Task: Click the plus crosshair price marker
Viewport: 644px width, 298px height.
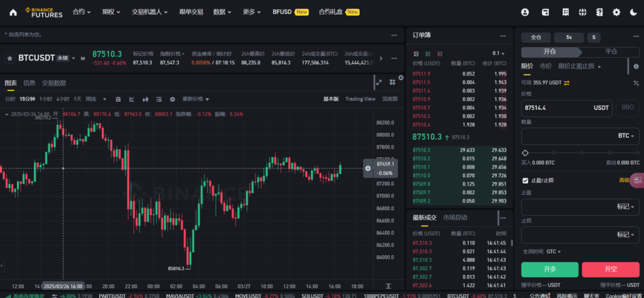Action: pos(368,168)
